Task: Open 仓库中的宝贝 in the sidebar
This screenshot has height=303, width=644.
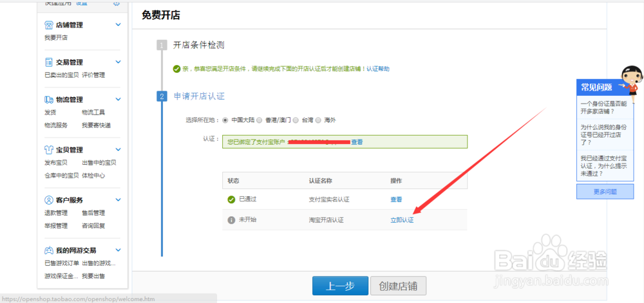Action: coord(62,176)
